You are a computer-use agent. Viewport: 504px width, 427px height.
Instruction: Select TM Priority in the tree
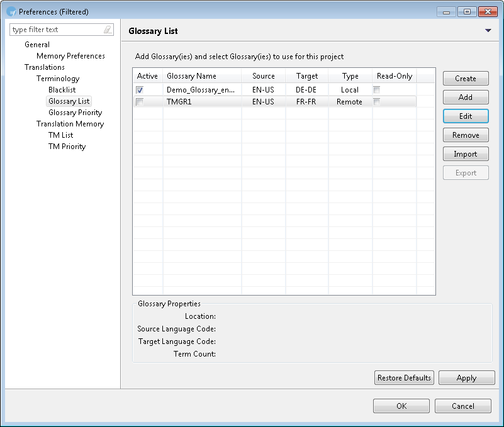click(x=67, y=147)
